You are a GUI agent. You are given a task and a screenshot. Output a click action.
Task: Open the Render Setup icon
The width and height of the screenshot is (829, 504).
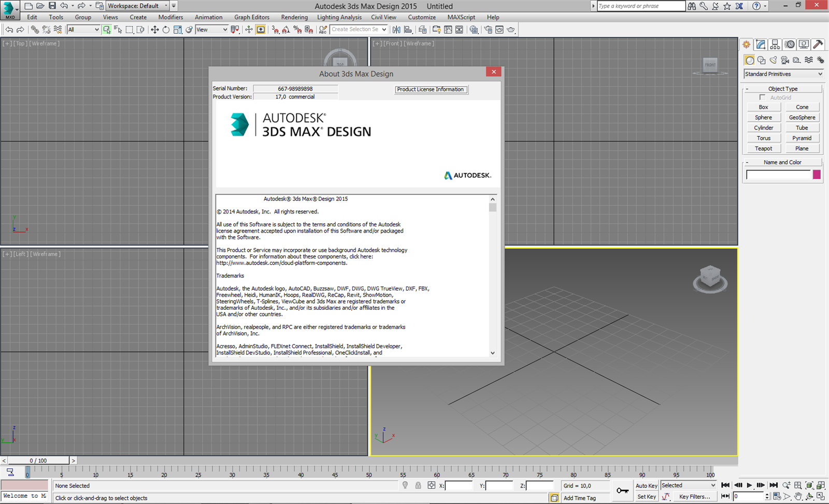point(488,30)
